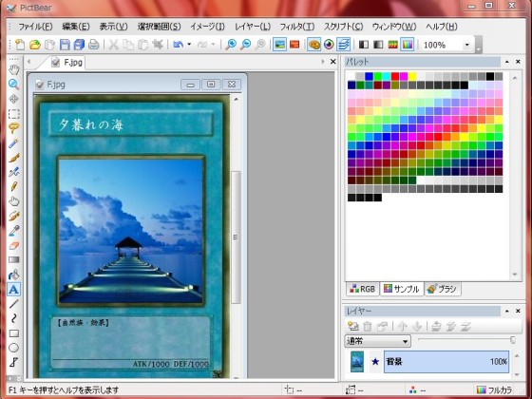Zoom in with the plus magnifier icon
Image resolution: width=532 pixels, height=399 pixels.
(x=231, y=45)
